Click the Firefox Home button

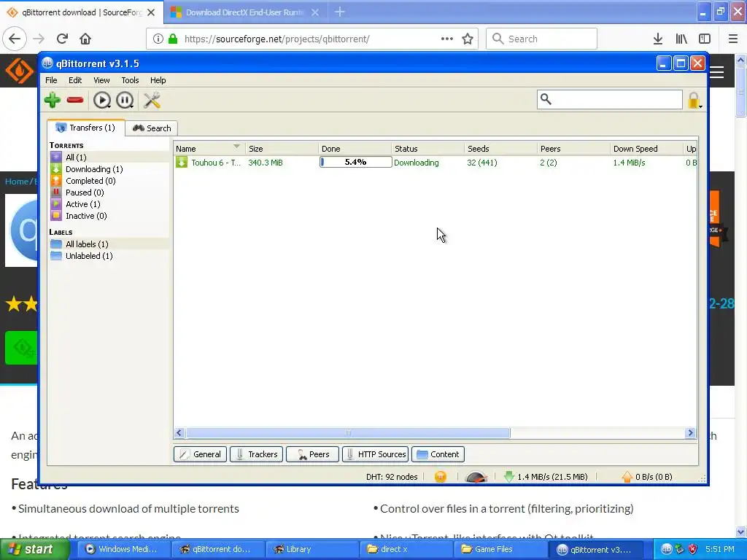tap(85, 39)
